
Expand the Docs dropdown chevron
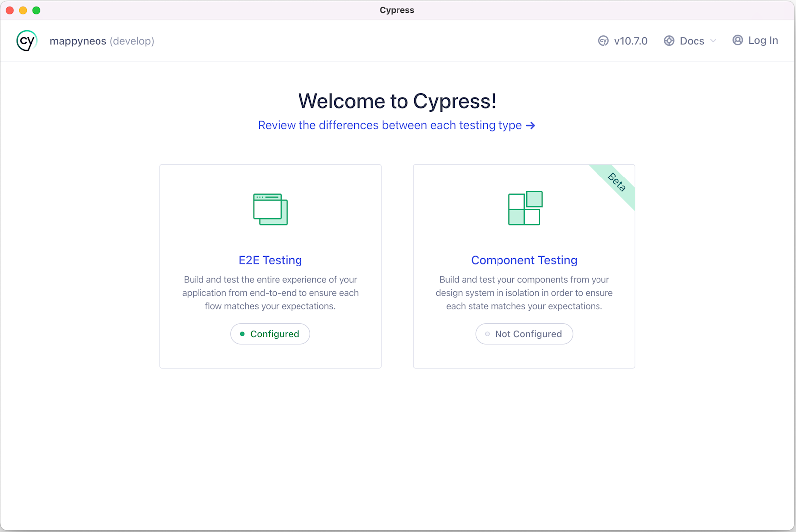pyautogui.click(x=713, y=41)
